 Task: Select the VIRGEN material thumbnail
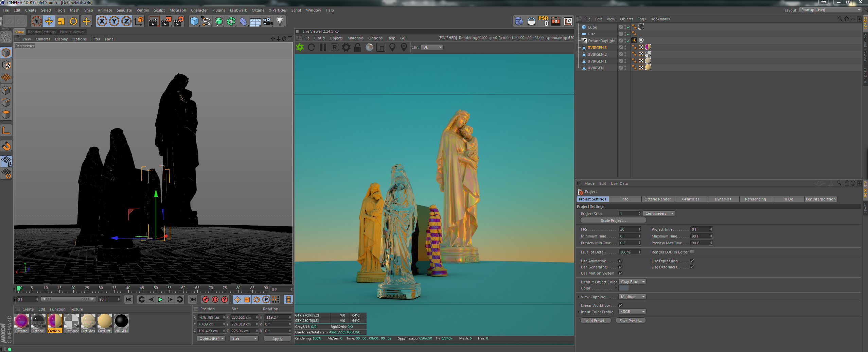coord(121,323)
